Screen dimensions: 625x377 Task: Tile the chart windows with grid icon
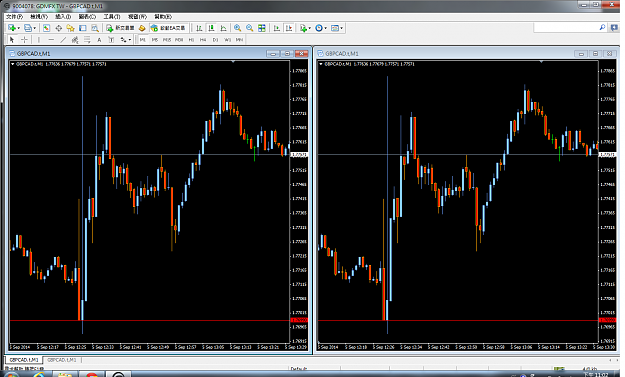point(262,28)
